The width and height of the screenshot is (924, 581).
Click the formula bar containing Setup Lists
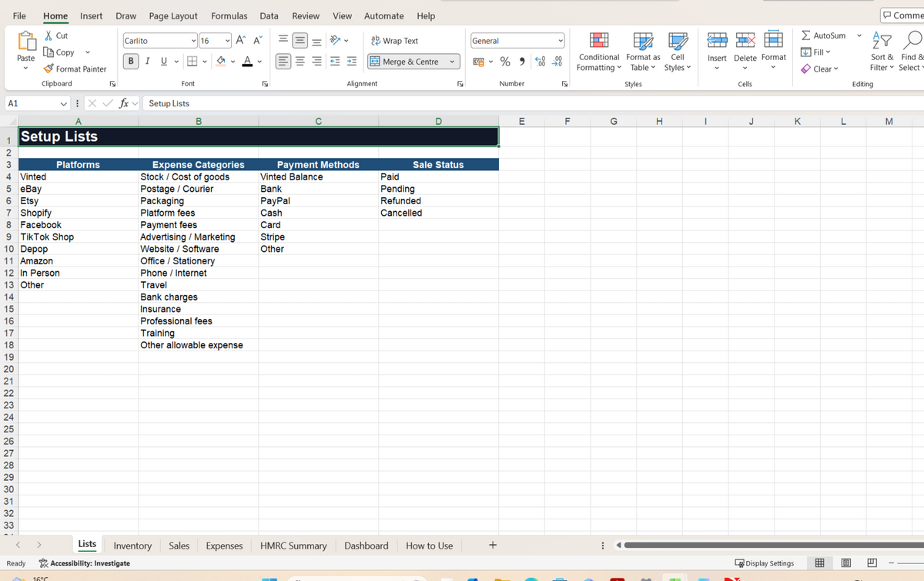531,103
